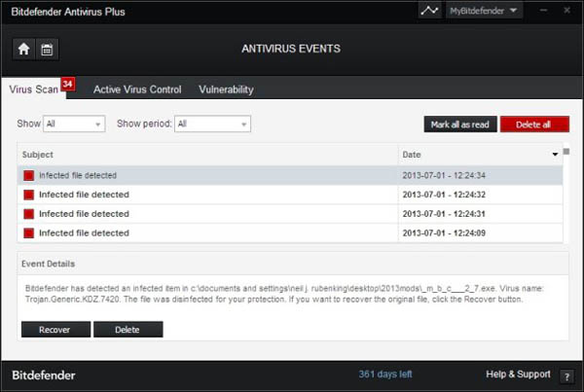Switch to the Vulnerability tab
This screenshot has height=392, width=584.
[226, 89]
